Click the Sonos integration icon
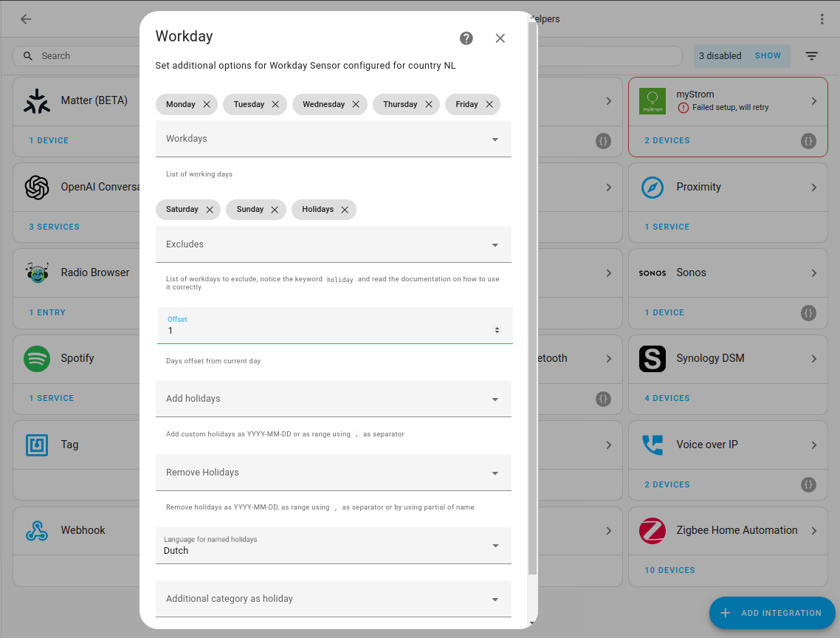840x638 pixels. point(652,272)
